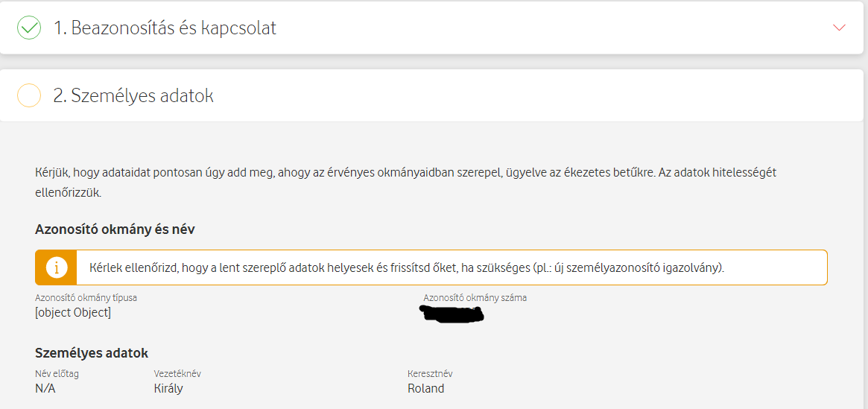Click the Név előtag field label
The image size is (868, 409).
(57, 373)
